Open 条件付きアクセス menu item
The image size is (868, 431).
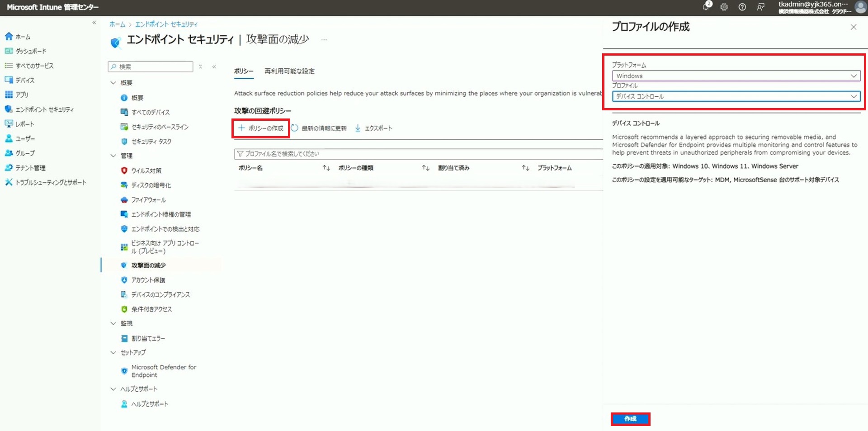pos(151,309)
